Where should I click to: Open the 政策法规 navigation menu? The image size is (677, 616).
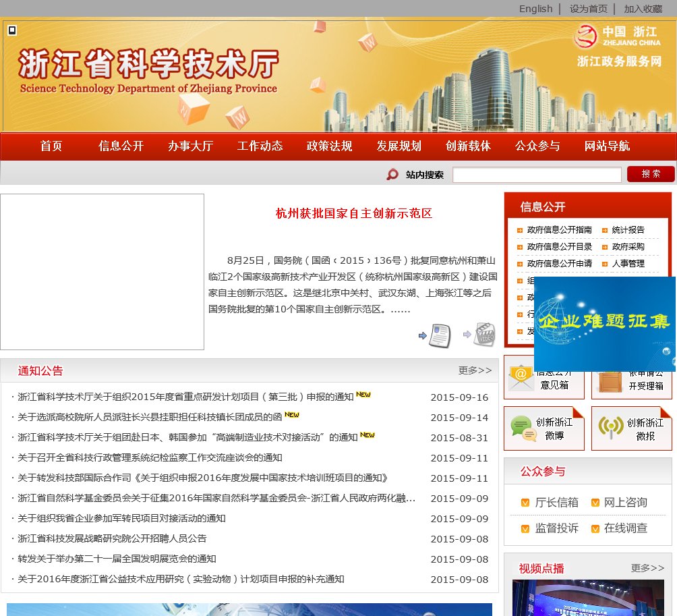click(330, 146)
